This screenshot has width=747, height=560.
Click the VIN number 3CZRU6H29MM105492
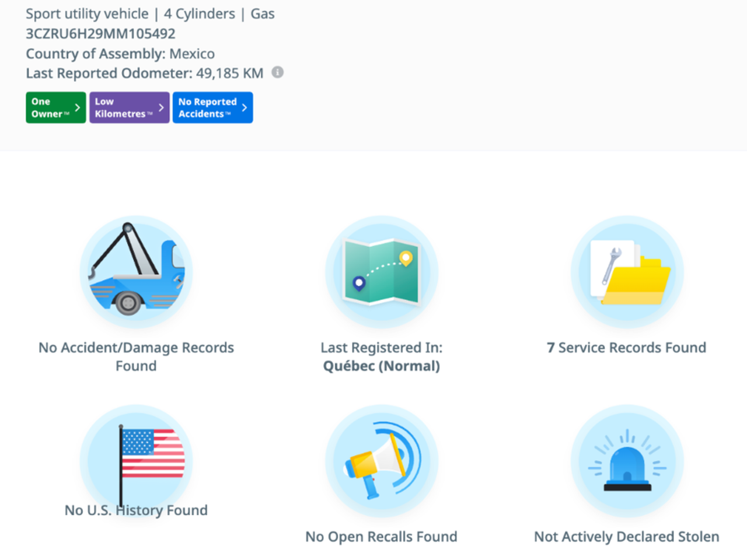pyautogui.click(x=100, y=34)
